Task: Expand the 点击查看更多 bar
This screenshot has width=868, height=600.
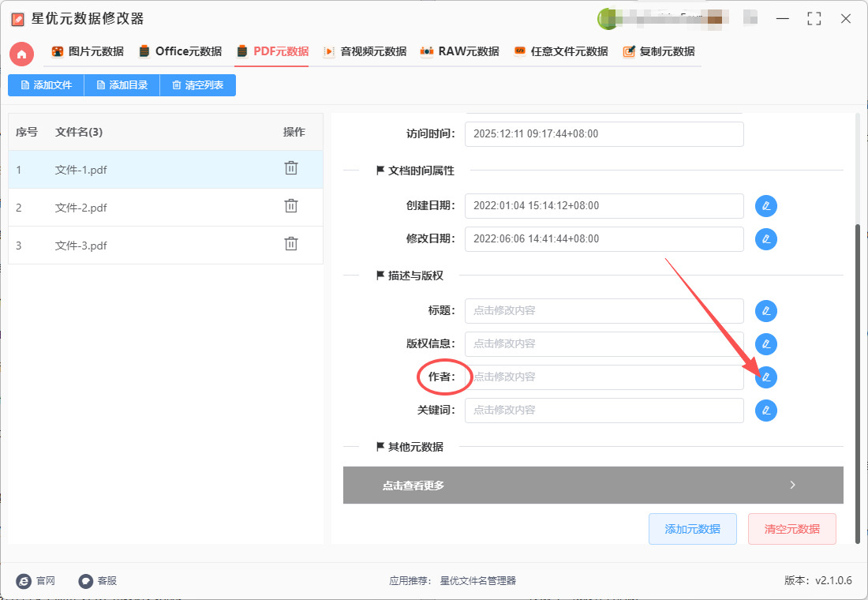Action: click(593, 486)
